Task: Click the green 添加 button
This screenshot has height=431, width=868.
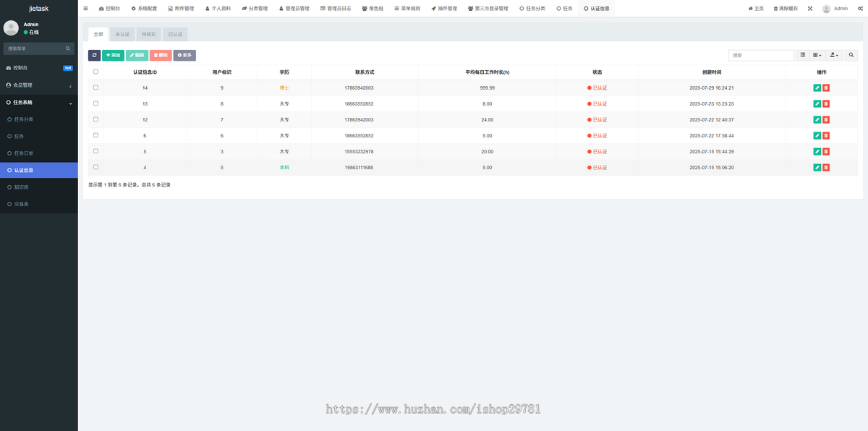Action: coord(113,55)
